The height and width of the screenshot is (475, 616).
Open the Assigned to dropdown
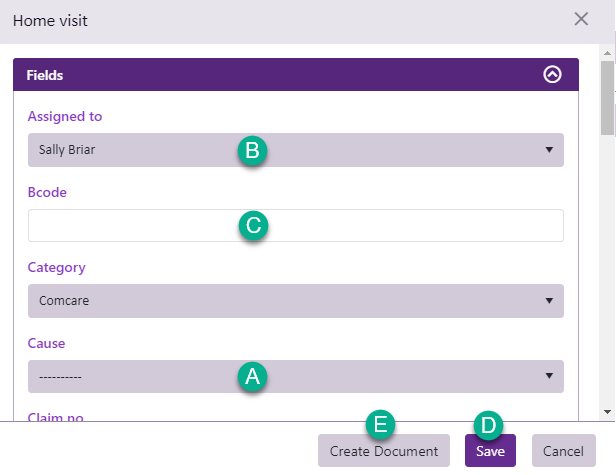296,150
